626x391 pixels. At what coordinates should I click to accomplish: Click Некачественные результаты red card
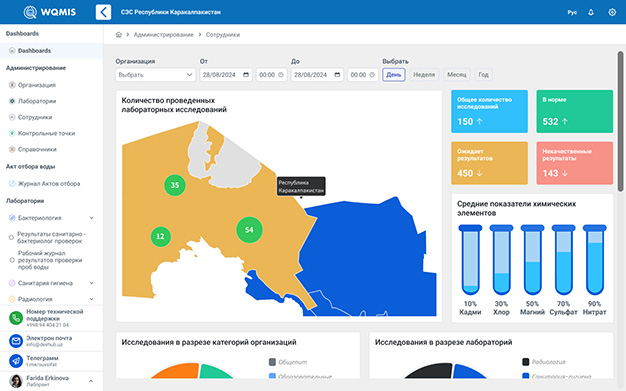(x=574, y=163)
